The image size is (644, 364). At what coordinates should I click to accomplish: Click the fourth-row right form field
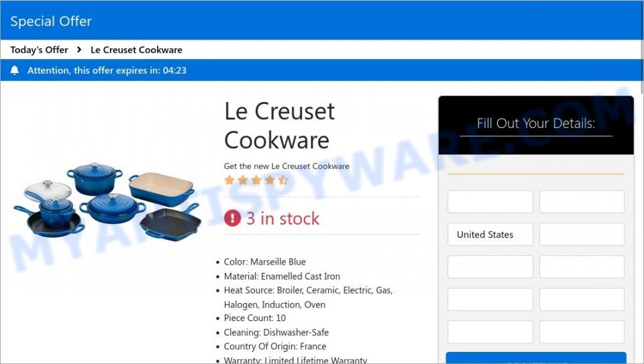pyautogui.click(x=582, y=299)
